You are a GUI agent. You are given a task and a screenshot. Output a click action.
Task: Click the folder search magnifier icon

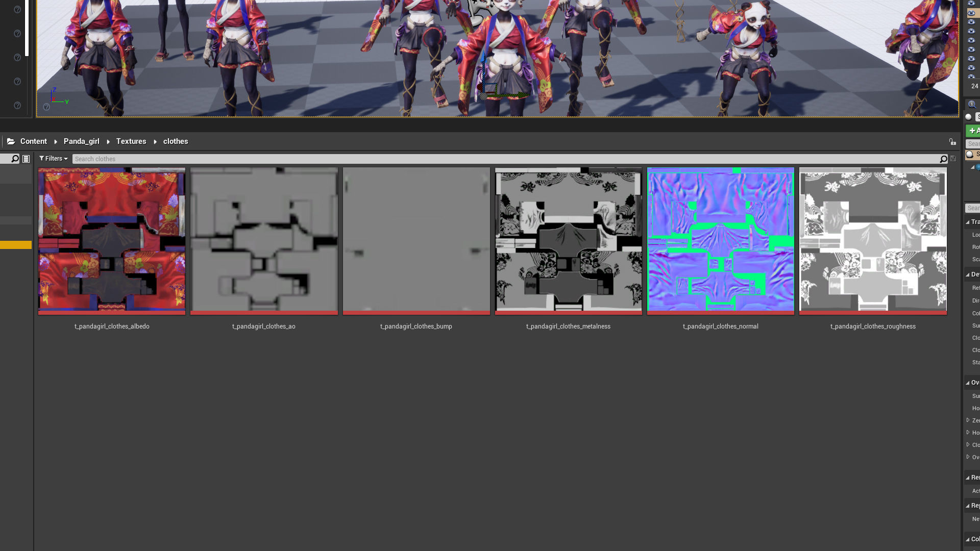point(15,159)
